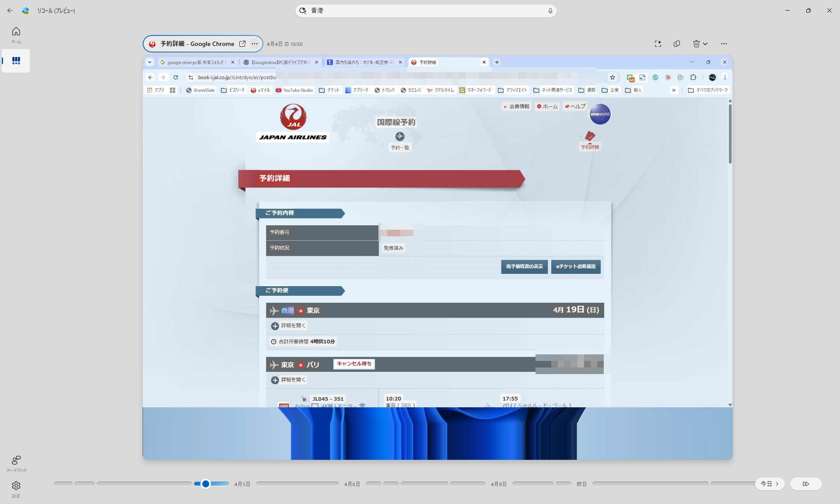
Task: Open the snapshot title more options ellipsis
Action: pyautogui.click(x=255, y=44)
